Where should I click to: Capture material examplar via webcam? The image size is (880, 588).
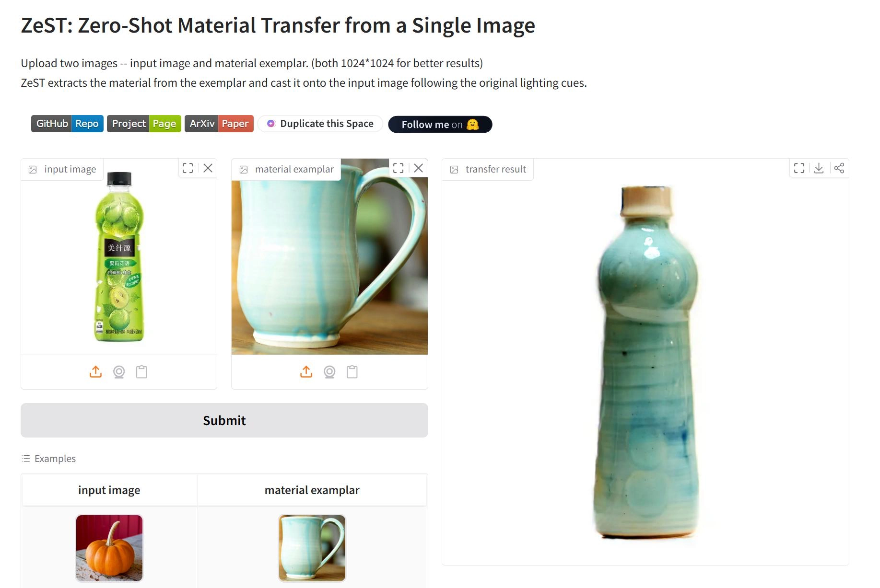329,372
